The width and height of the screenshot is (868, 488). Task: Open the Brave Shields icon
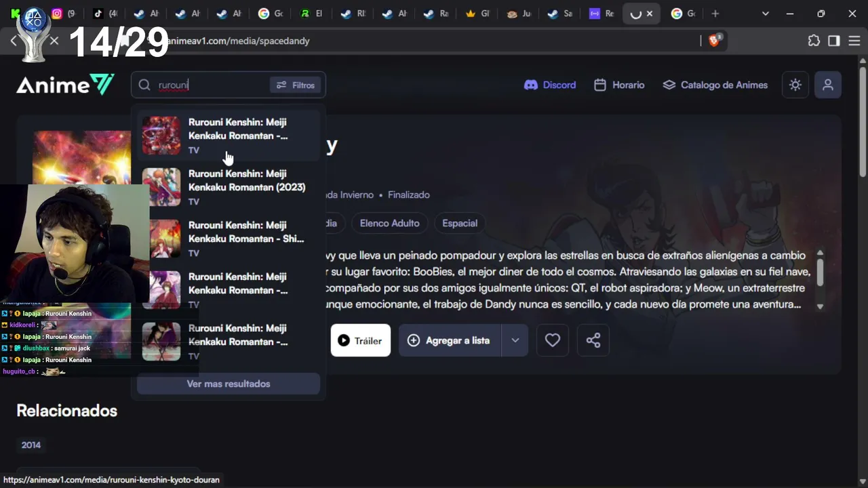pos(714,41)
